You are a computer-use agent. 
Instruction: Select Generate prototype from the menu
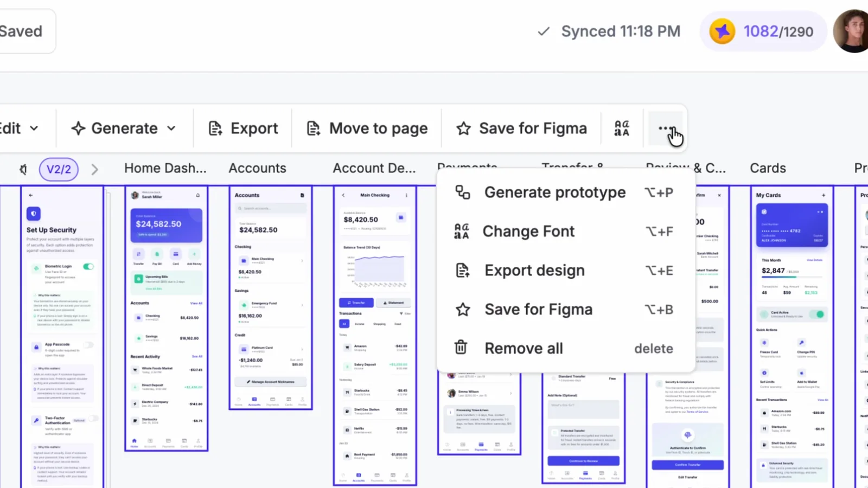click(x=566, y=192)
